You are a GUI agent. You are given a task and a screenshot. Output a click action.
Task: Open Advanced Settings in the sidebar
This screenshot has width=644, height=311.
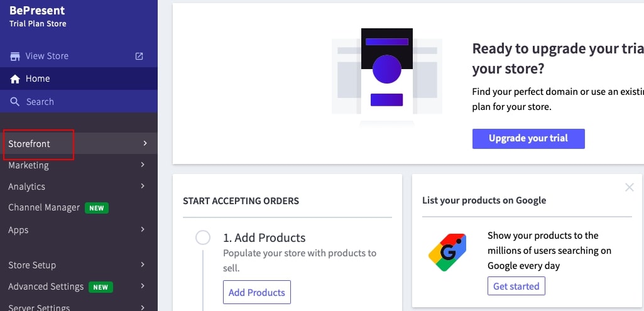click(x=46, y=287)
